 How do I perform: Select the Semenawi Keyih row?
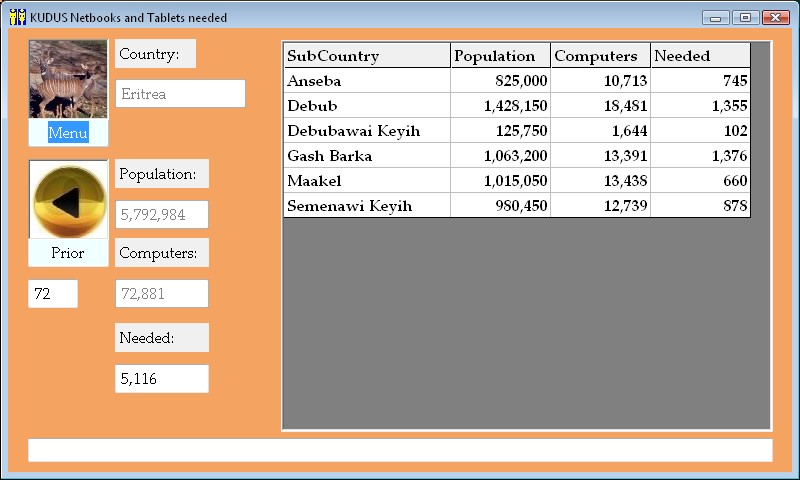pyautogui.click(x=517, y=206)
